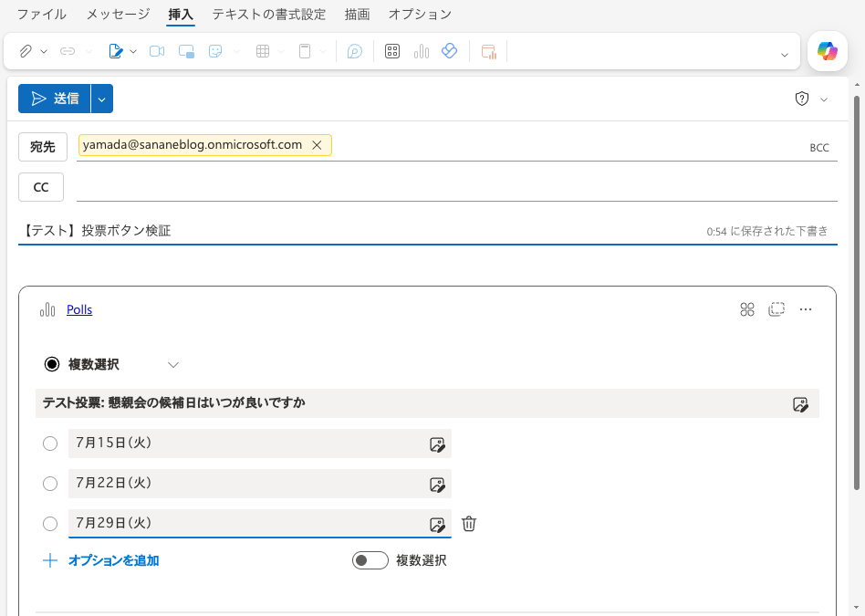Click the BCC link

point(819,147)
